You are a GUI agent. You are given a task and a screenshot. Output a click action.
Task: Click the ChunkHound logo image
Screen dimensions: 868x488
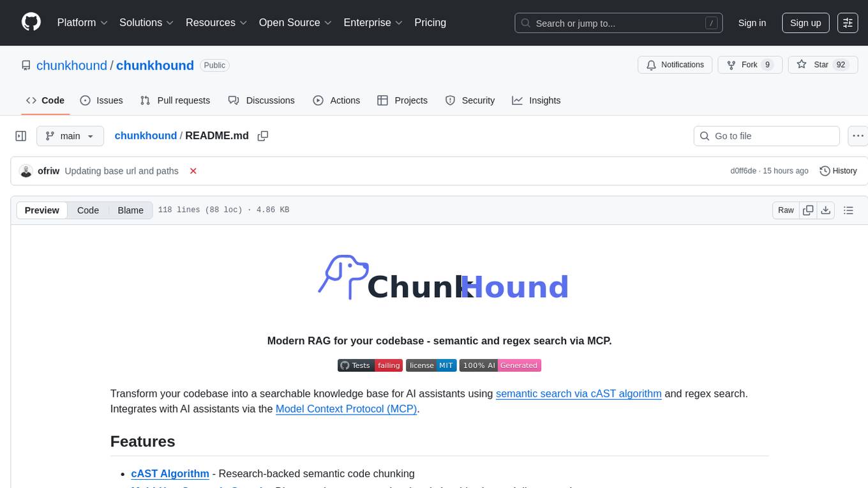[443, 278]
